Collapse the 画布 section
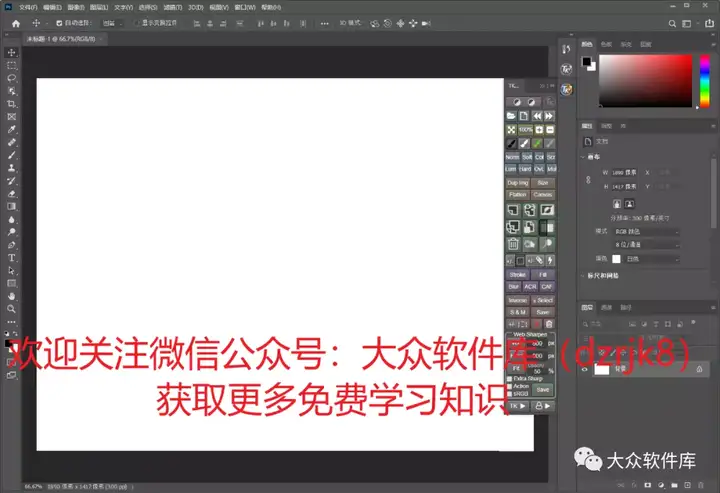This screenshot has width=720, height=493. 583,157
